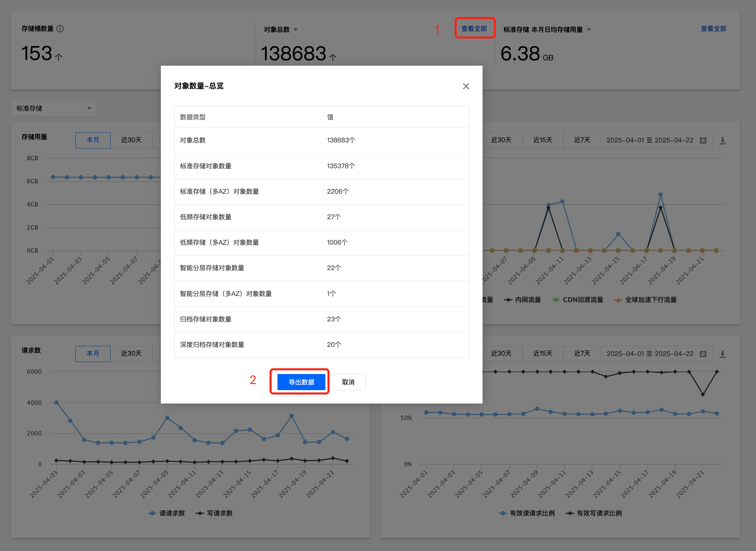Open the 标准存储 storage type selector
756x551 pixels.
54,108
